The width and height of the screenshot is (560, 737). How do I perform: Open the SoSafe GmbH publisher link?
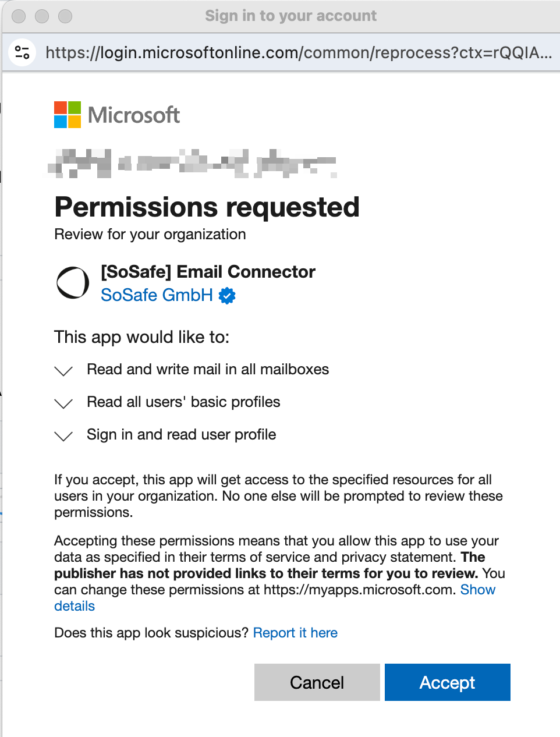(x=157, y=295)
